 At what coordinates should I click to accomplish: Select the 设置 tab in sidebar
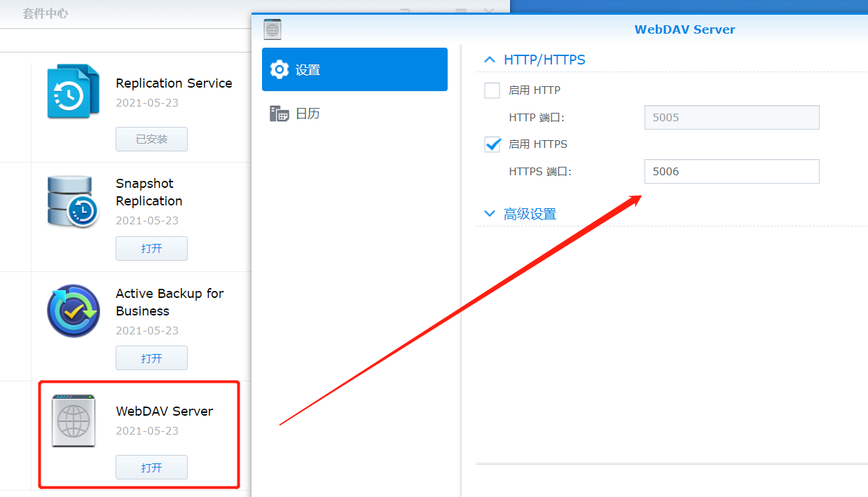pos(354,69)
